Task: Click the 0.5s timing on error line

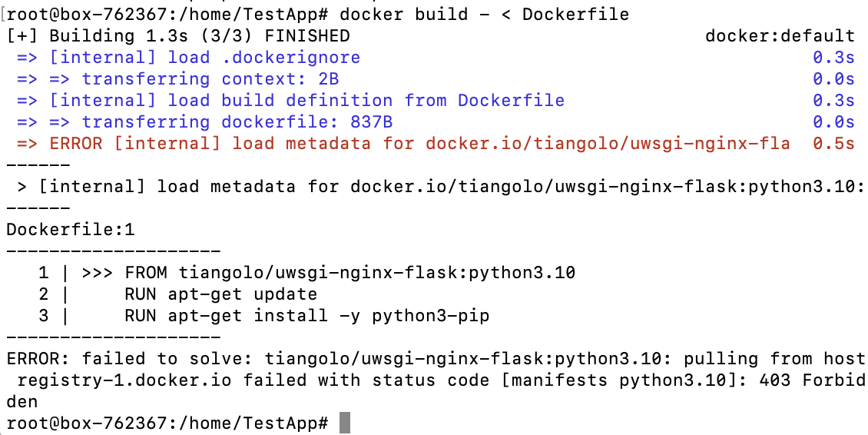Action: click(833, 144)
